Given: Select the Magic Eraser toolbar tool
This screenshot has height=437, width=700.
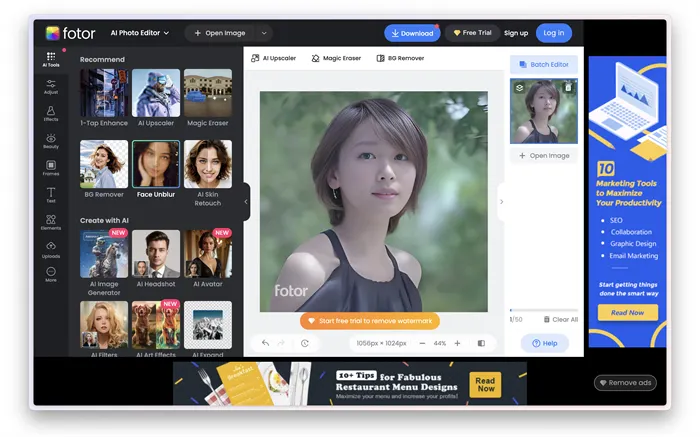Looking at the screenshot, I should click(x=336, y=58).
